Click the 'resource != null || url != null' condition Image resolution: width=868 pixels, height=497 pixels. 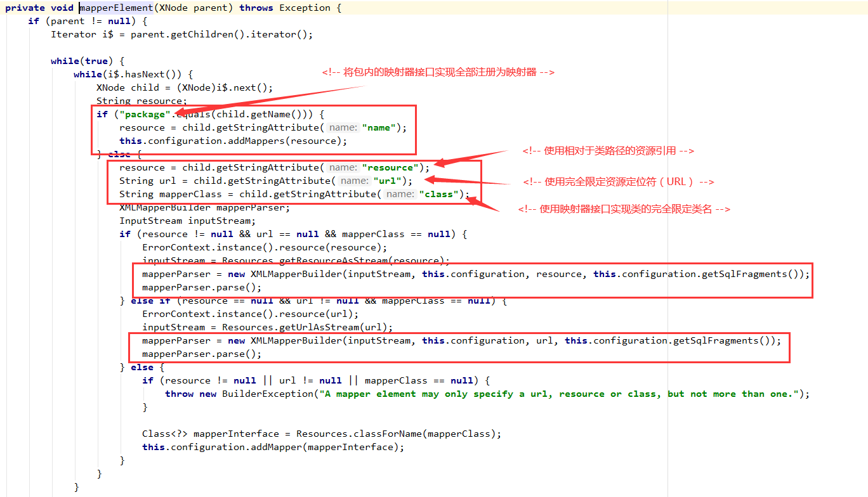point(253,381)
